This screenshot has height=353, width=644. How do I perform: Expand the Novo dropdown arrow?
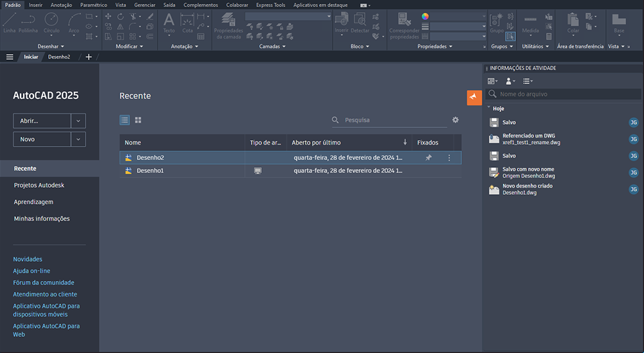point(78,139)
